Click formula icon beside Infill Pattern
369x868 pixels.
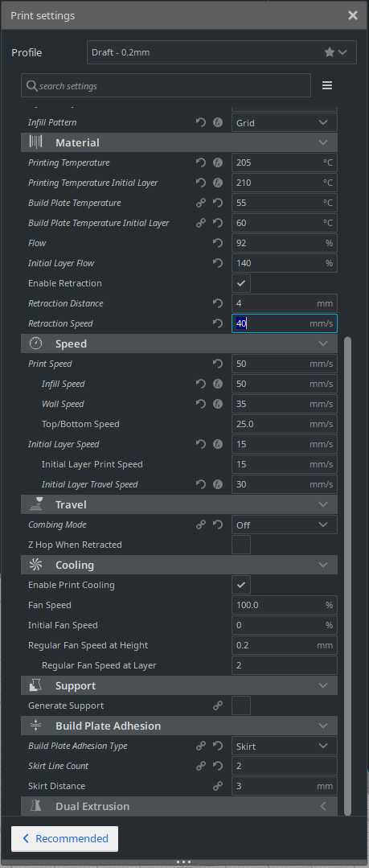click(x=218, y=122)
